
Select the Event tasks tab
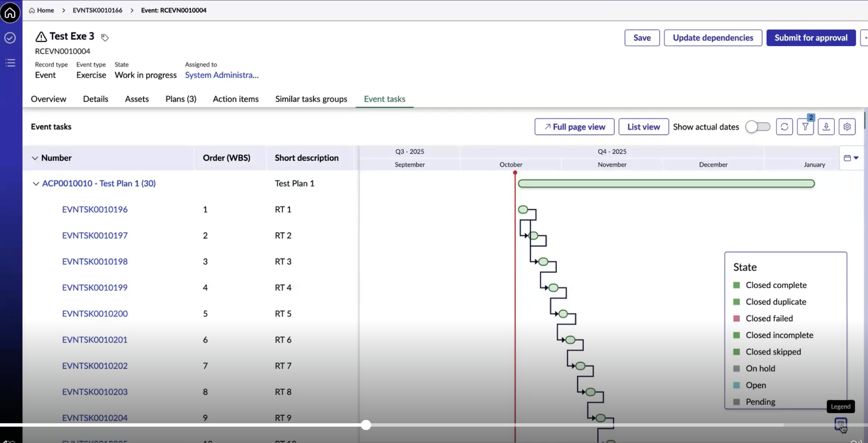(384, 99)
